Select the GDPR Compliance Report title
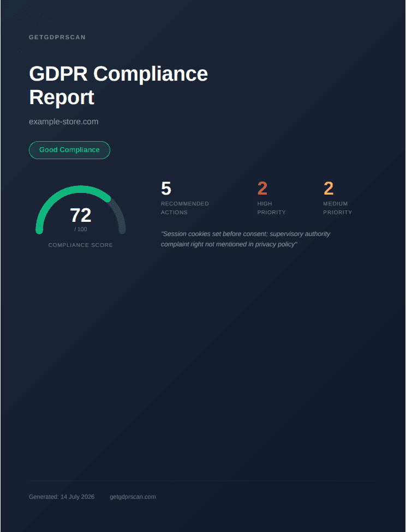This screenshot has height=532, width=406. point(118,85)
